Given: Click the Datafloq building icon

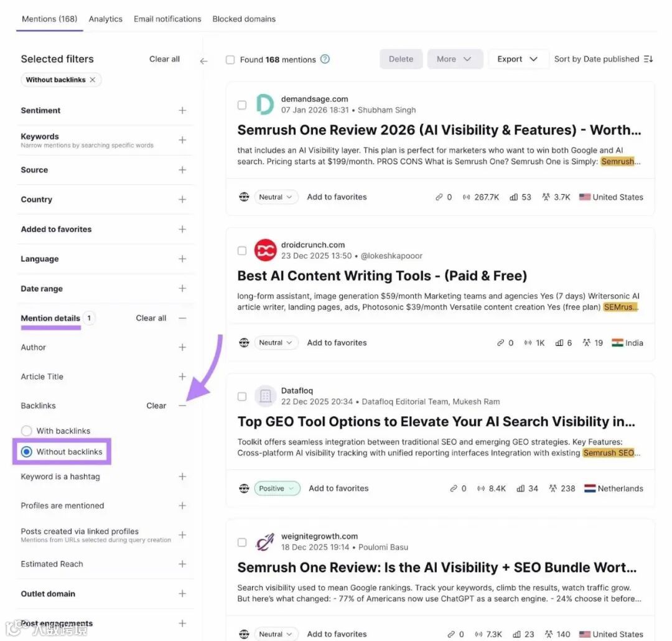Looking at the screenshot, I should pyautogui.click(x=265, y=396).
